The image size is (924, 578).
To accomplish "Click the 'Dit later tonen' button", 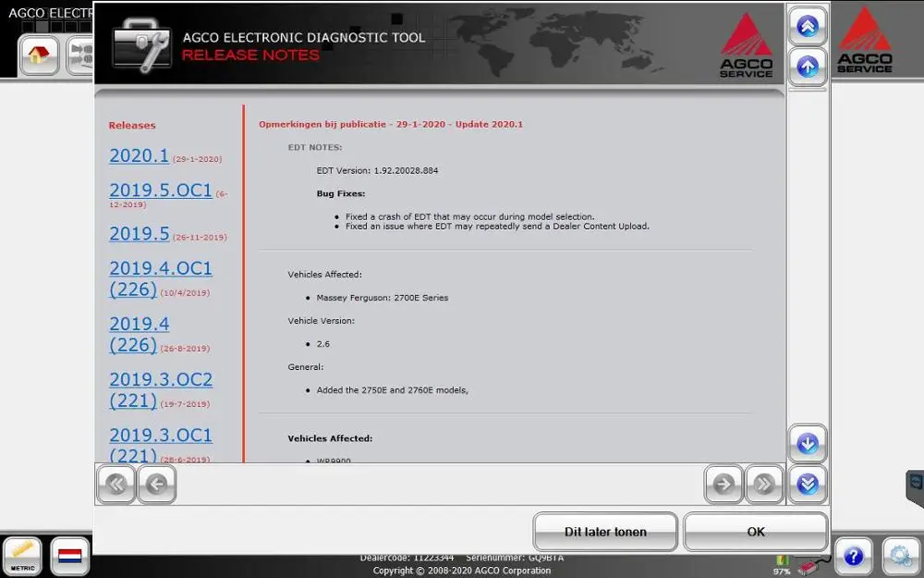I will point(605,532).
